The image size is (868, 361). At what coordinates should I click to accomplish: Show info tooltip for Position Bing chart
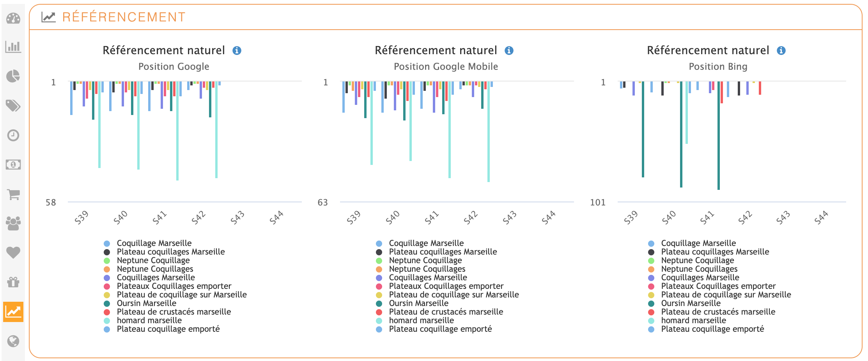[x=781, y=51]
